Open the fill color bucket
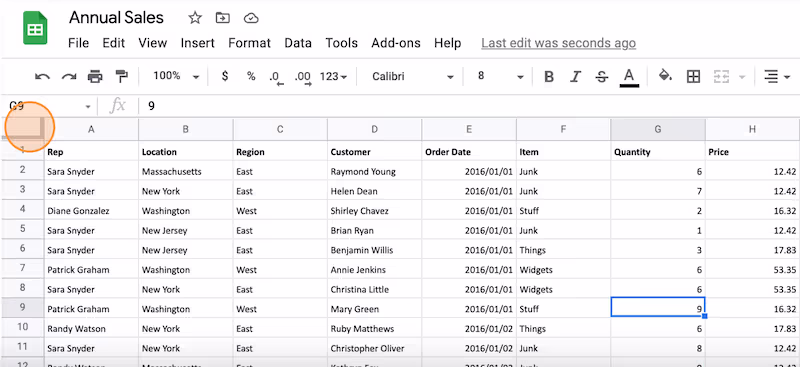The width and height of the screenshot is (800, 367). coord(665,76)
